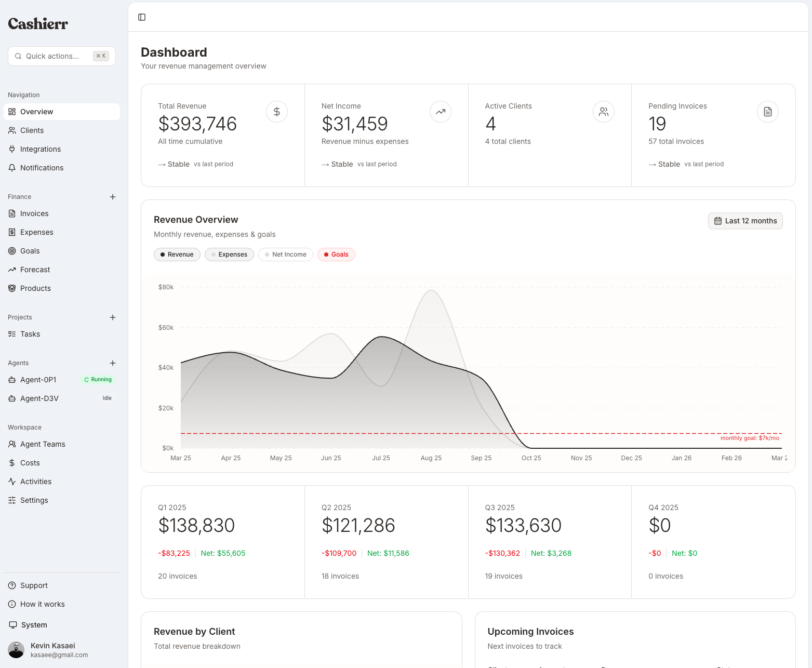Enable the Net Income series chip
The image size is (812, 668).
[286, 255]
